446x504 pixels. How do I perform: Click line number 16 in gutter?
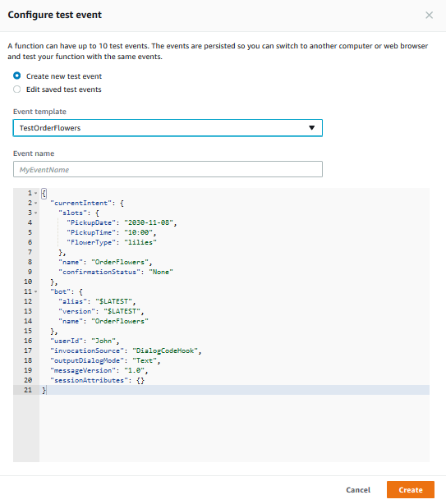28,341
